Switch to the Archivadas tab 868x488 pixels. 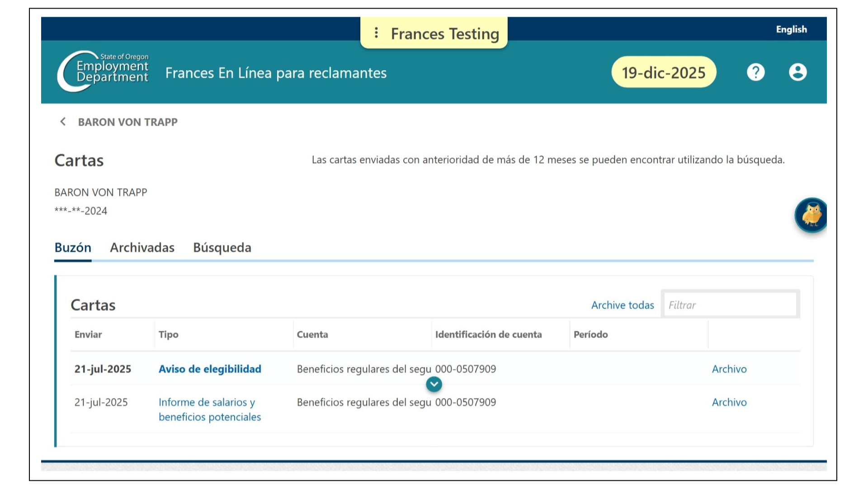tap(142, 248)
